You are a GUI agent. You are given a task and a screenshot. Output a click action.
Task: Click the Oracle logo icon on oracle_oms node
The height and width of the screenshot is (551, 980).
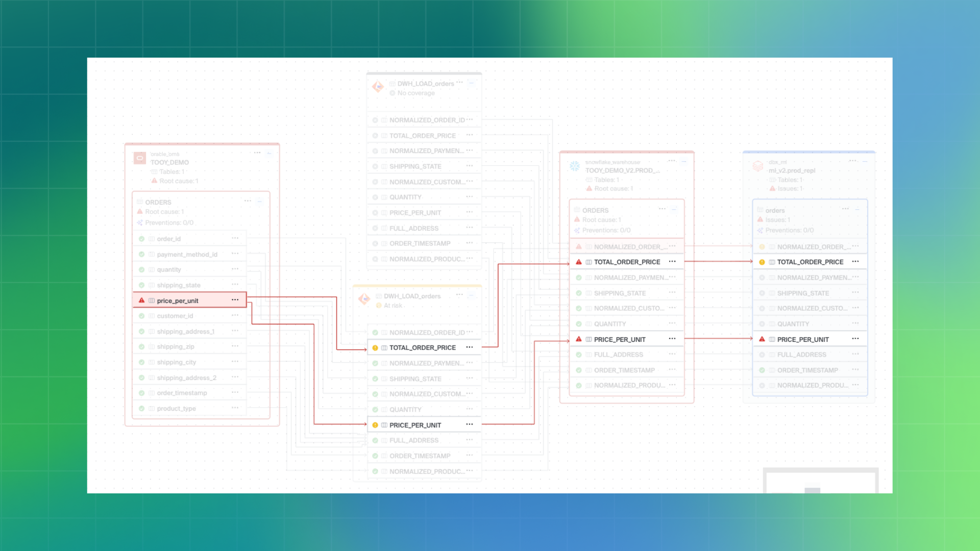point(139,158)
